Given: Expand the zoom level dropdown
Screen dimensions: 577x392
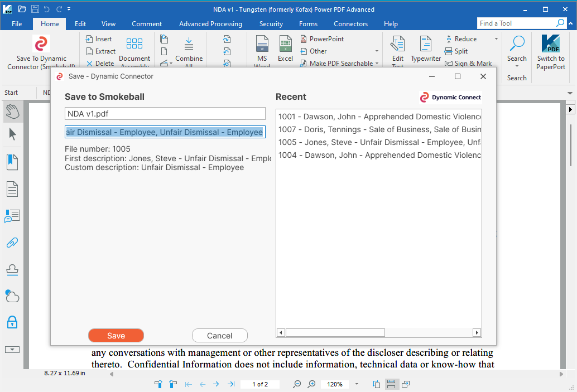Looking at the screenshot, I should 357,384.
